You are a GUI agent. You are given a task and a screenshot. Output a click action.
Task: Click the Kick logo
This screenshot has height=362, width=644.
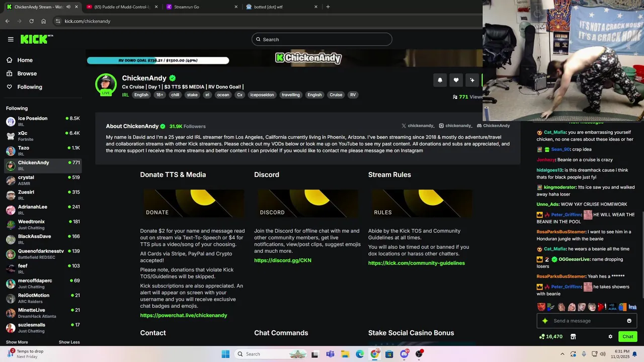click(36, 39)
